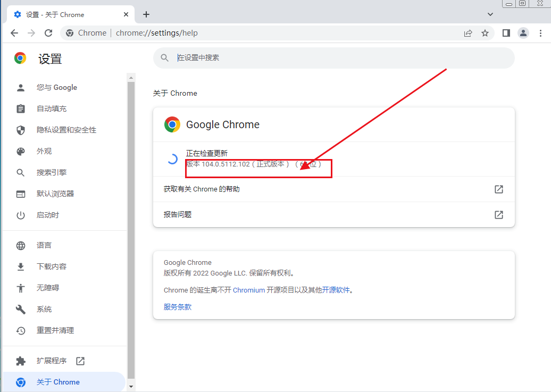Bookmark this page with the star icon
Viewport: 551px width, 392px height.
coord(485,33)
